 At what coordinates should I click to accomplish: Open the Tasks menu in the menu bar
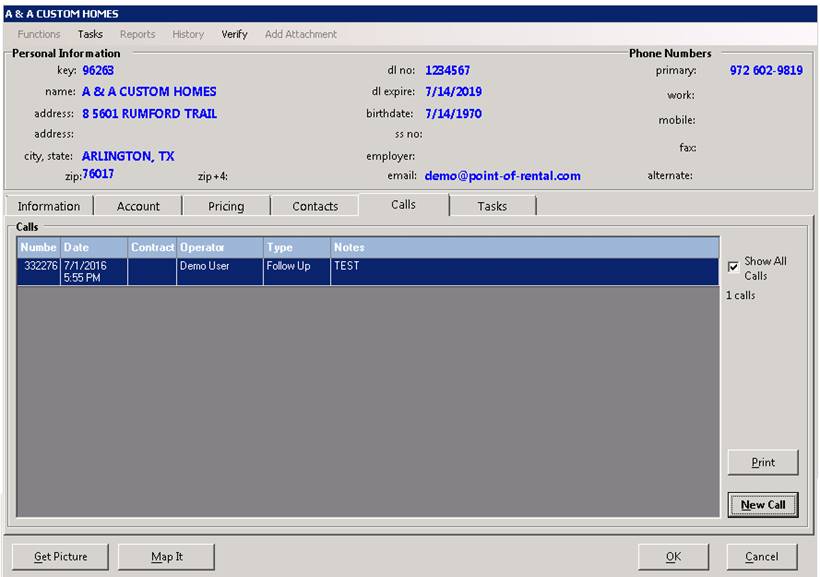tap(90, 35)
